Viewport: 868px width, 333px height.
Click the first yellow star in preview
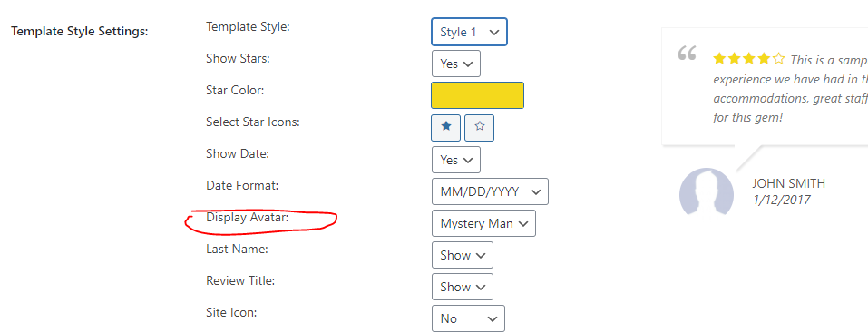(x=719, y=59)
